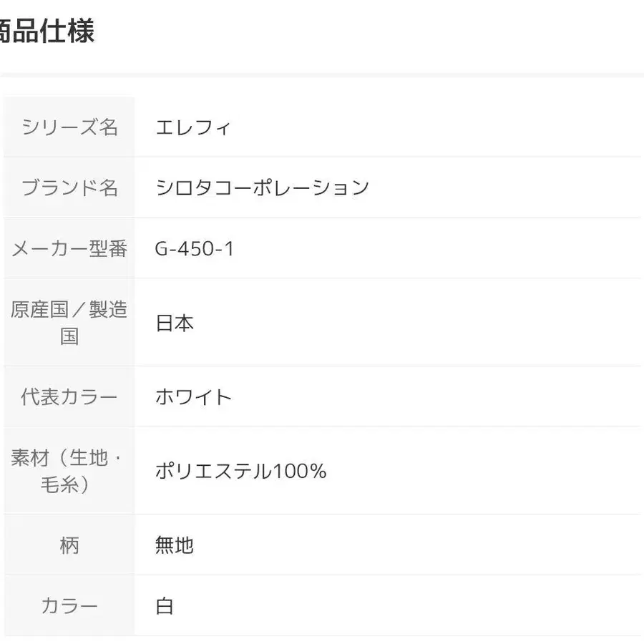Click the シリーズ名 label cell
Image resolution: width=644 pixels, height=644 pixels.
[69, 127]
